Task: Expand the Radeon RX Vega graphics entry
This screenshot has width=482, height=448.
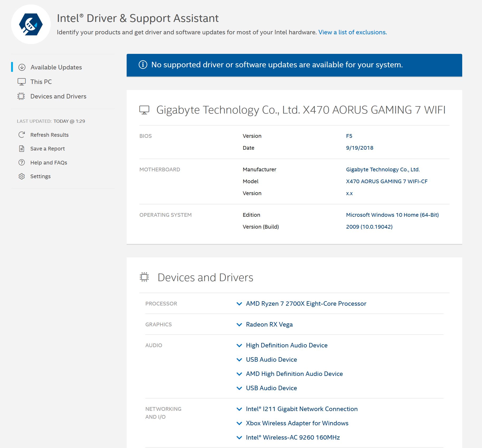Action: click(239, 325)
